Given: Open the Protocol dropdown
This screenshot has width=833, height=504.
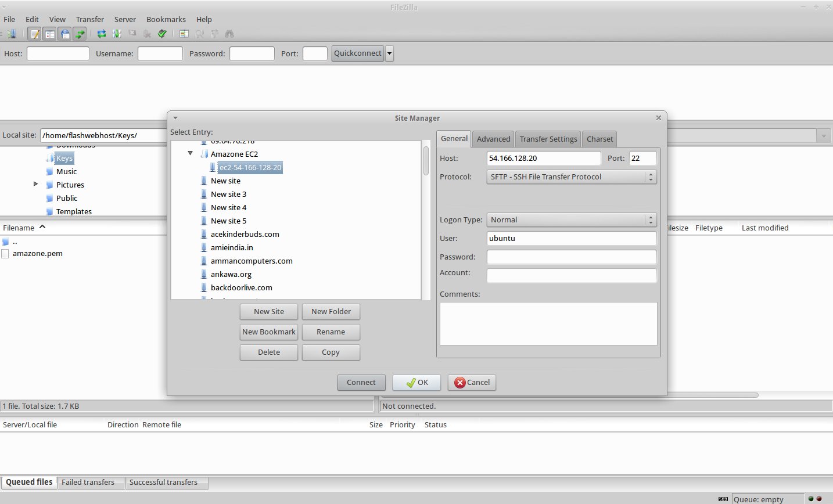Looking at the screenshot, I should click(572, 177).
